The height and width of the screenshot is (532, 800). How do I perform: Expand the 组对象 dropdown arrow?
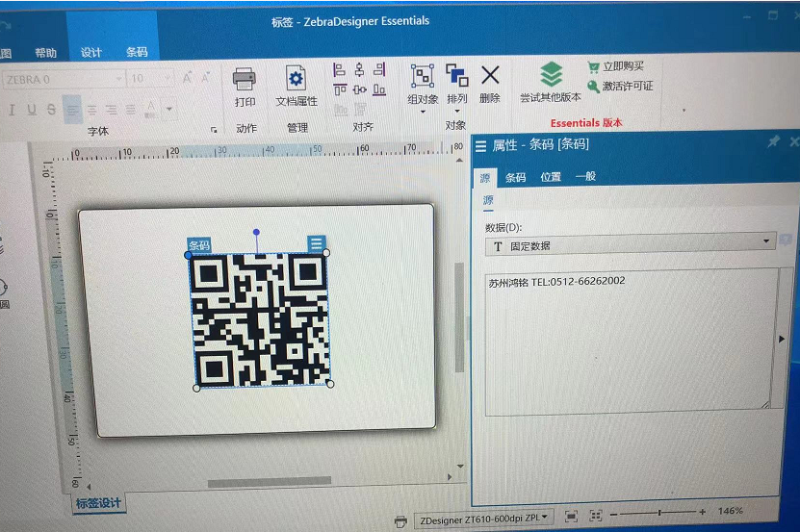pyautogui.click(x=423, y=112)
